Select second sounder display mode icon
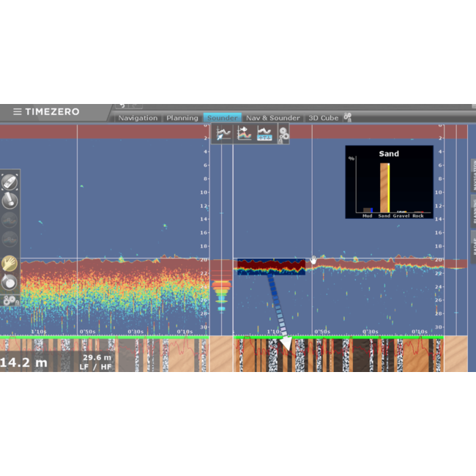 tap(245, 134)
